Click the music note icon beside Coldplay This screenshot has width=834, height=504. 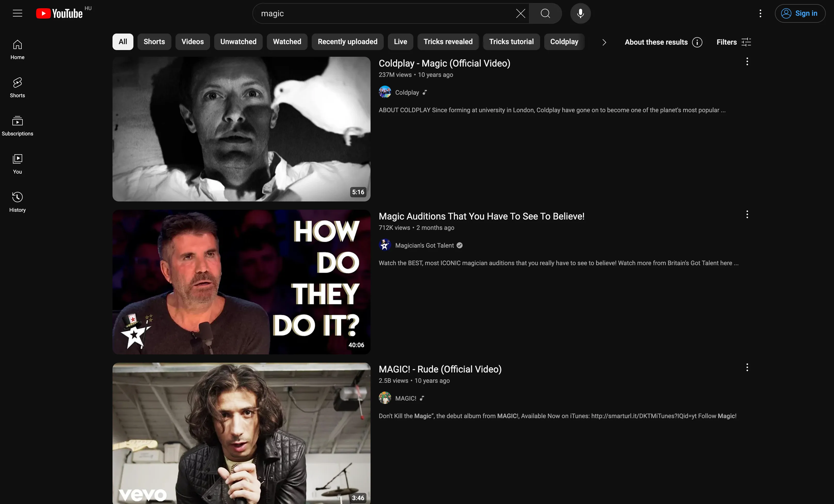pos(425,92)
